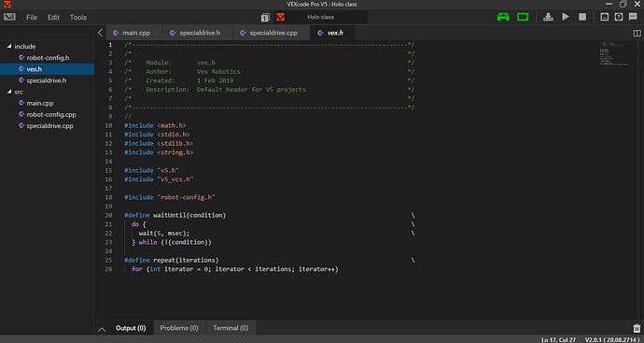This screenshot has width=644, height=343.
Task: Click the V2.0.1 version status text
Action: [x=613, y=339]
